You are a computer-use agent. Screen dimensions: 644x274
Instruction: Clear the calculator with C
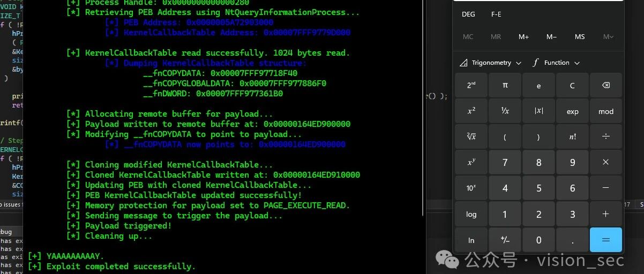tap(572, 86)
